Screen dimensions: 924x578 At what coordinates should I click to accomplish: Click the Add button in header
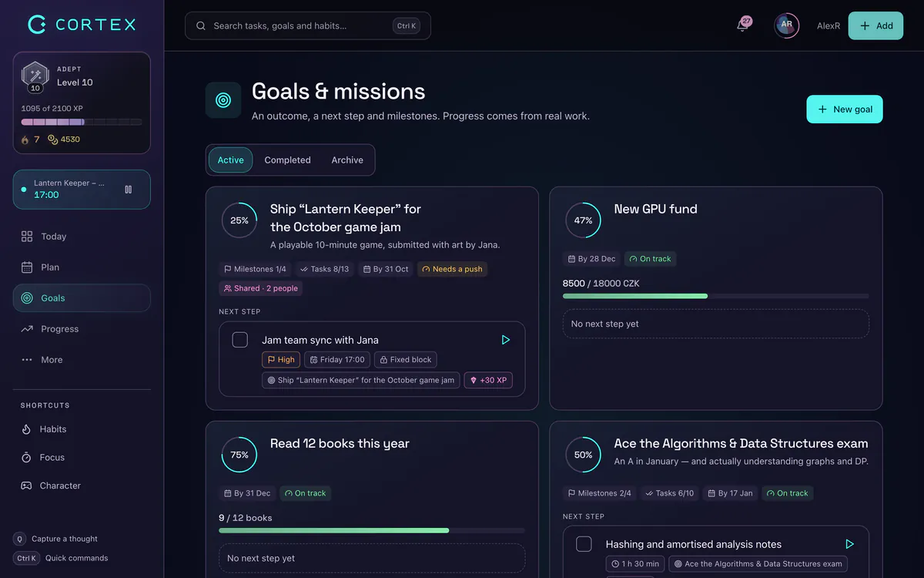pos(875,25)
